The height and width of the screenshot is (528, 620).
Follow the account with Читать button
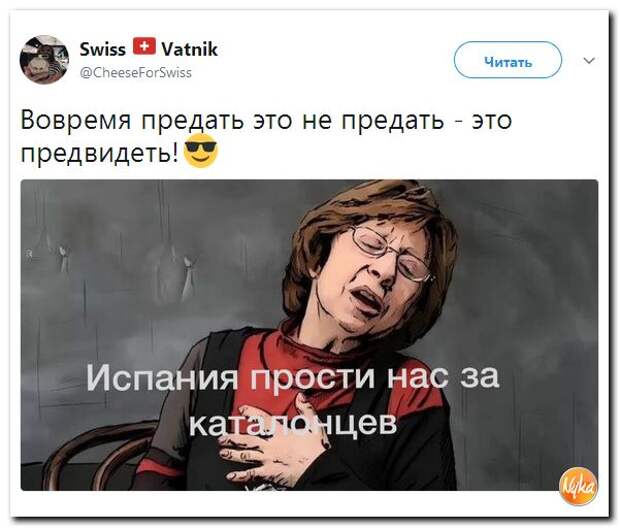[508, 60]
